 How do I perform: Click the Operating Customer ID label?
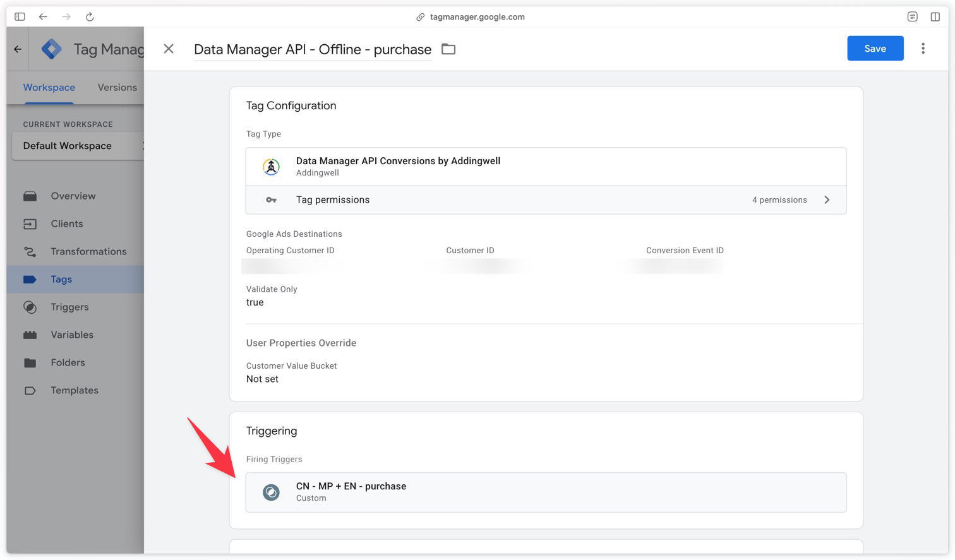pos(290,250)
